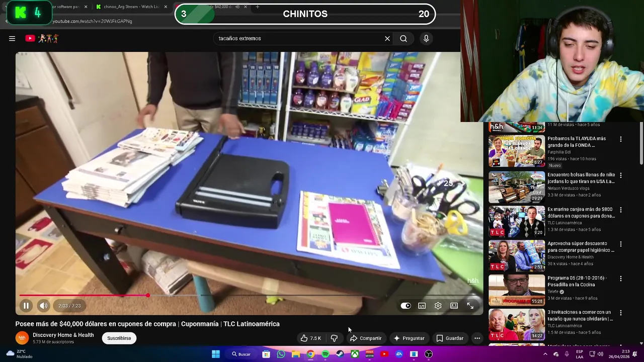Open the YouTube hamburger guide menu
The height and width of the screenshot is (362, 644).
(12, 38)
